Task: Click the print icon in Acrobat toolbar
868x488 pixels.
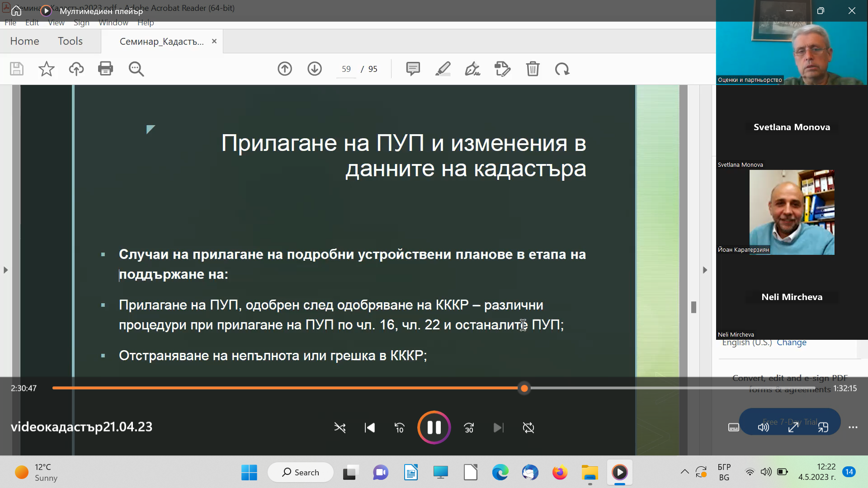Action: (105, 69)
